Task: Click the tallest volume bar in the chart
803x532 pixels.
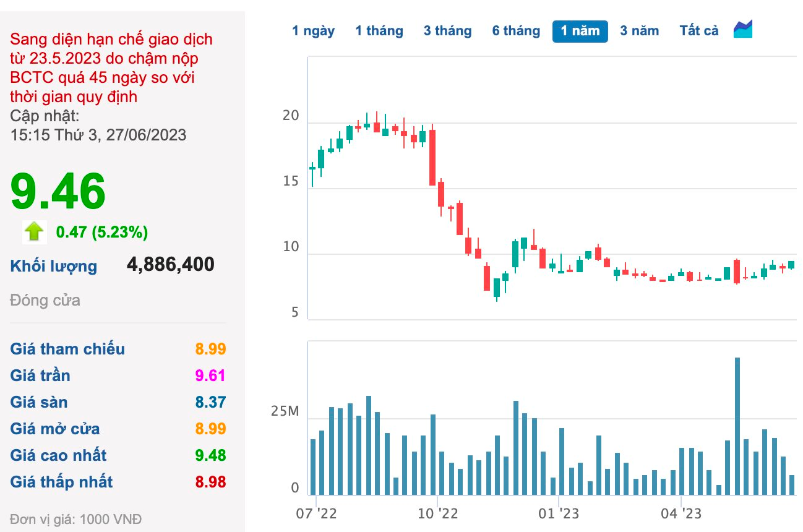Action: pos(737,426)
